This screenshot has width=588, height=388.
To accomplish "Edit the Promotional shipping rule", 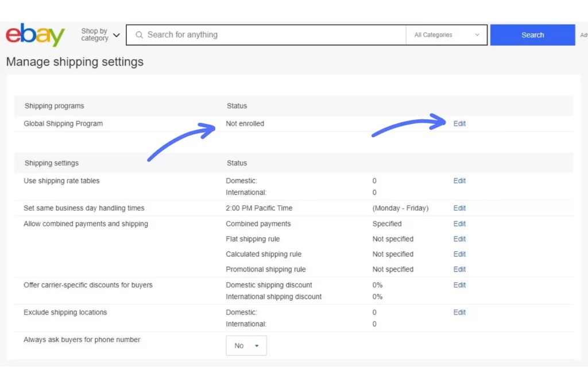I will [459, 269].
